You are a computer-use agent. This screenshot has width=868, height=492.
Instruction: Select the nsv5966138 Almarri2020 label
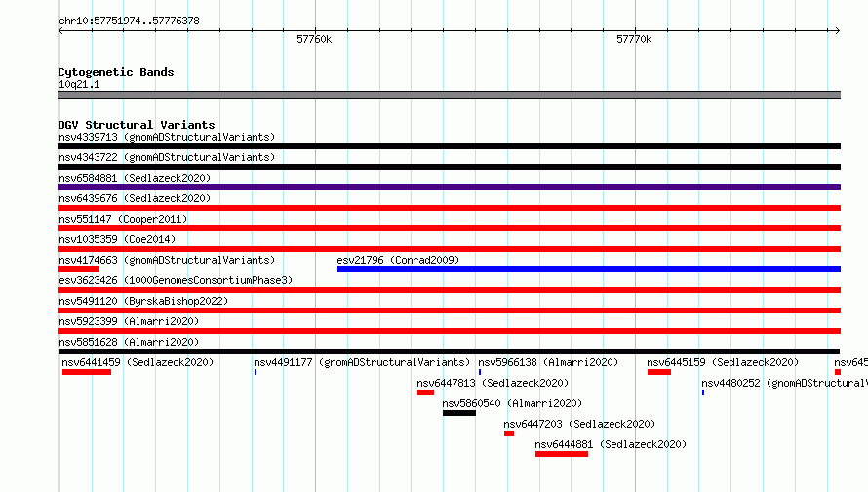click(548, 362)
